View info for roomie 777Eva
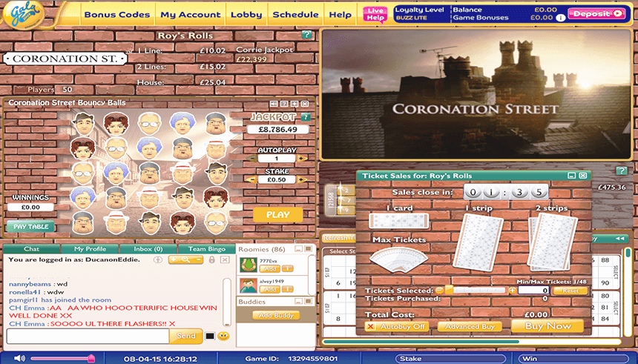The image size is (638, 364). [x=288, y=269]
